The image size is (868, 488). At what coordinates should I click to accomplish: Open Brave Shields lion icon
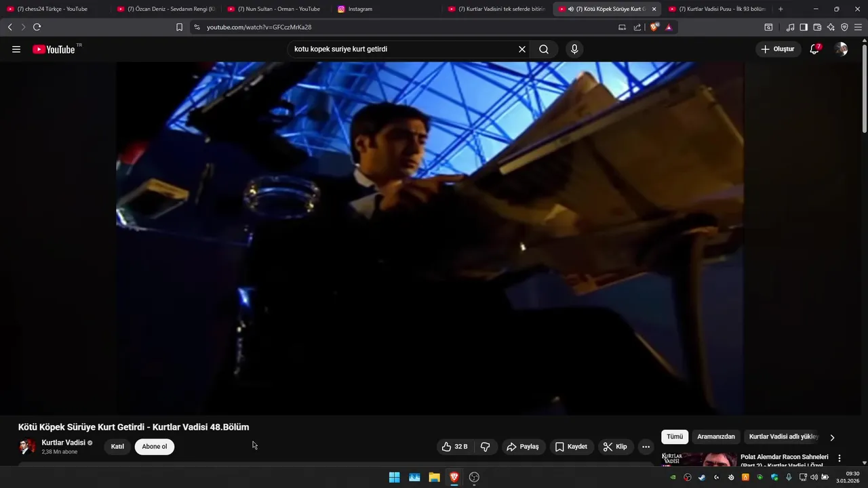pyautogui.click(x=654, y=27)
